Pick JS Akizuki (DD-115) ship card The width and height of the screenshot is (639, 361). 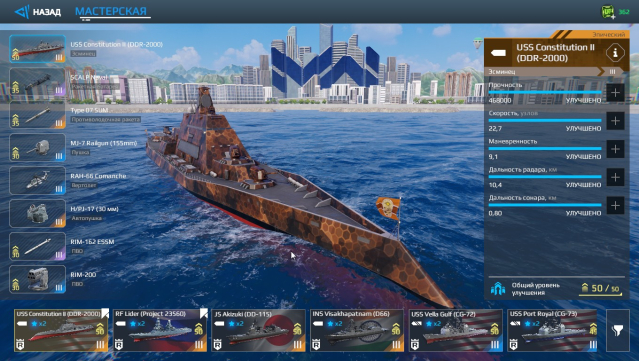click(x=258, y=330)
